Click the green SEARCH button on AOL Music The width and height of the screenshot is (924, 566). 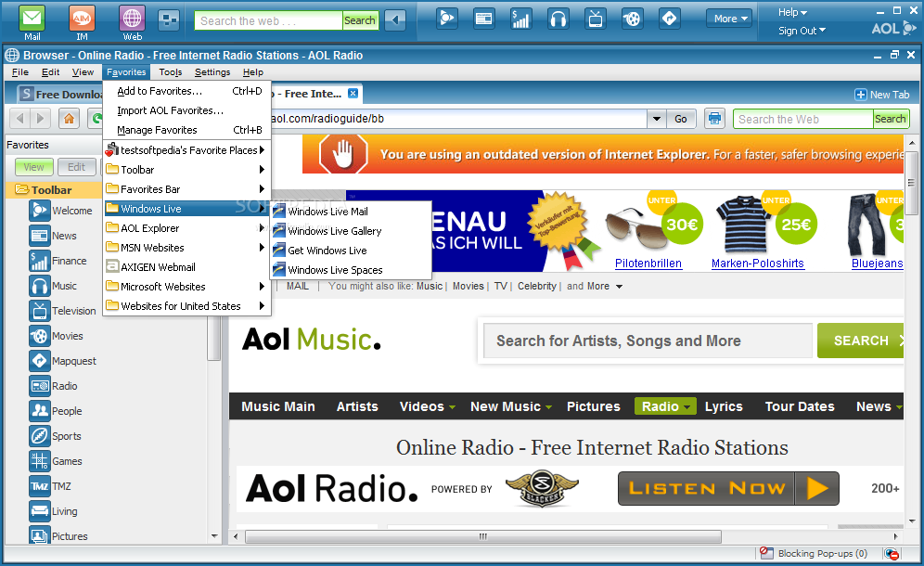click(x=860, y=341)
